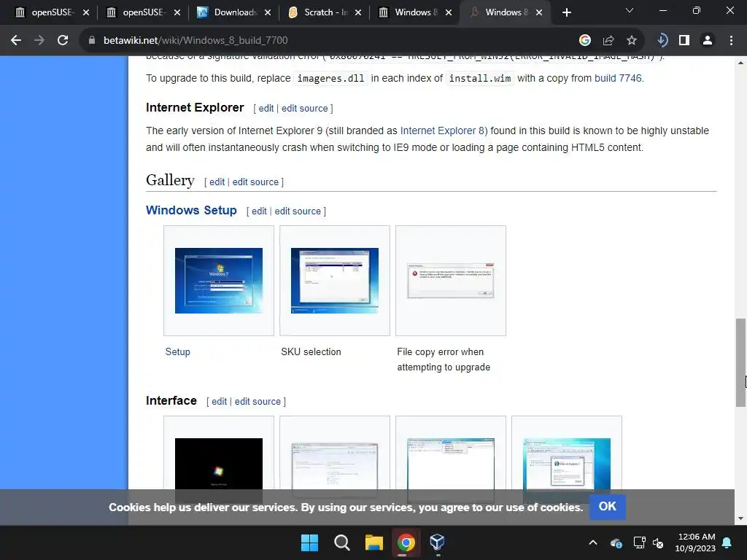The width and height of the screenshot is (747, 560).
Task: Open a new browser tab
Action: [566, 12]
